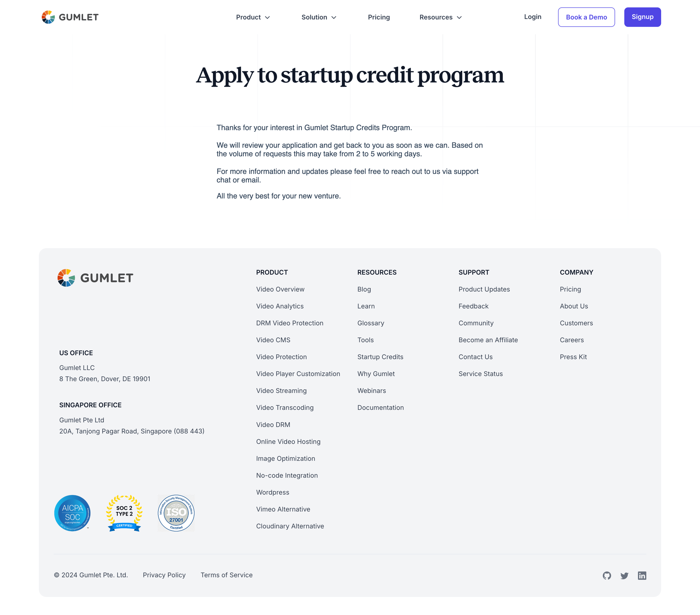700x615 pixels.
Task: Expand the Solution dropdown menu
Action: 319,17
